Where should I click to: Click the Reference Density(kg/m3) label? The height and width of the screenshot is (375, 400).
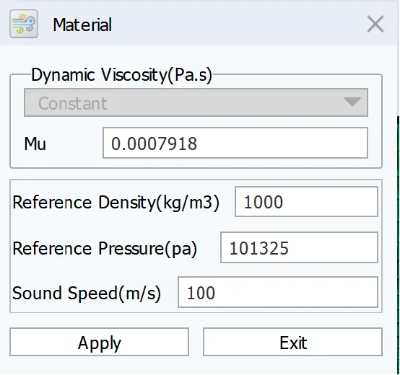(116, 202)
